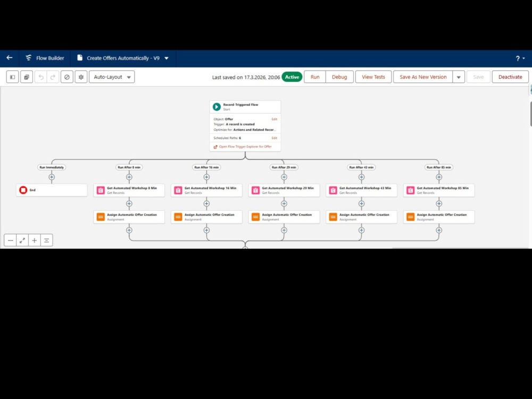This screenshot has width=532, height=399.
Task: Click the lines icon beside zoom controls
Action: 46,240
